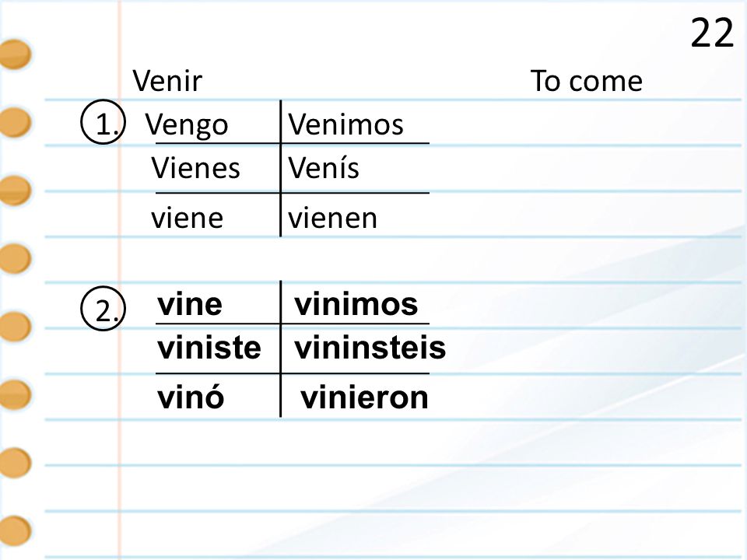
Task: Click the top orange spiral binding ring
Action: (14, 54)
